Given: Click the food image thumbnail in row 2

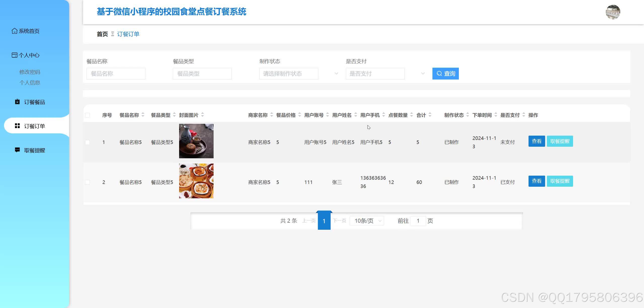Looking at the screenshot, I should 196,181.
